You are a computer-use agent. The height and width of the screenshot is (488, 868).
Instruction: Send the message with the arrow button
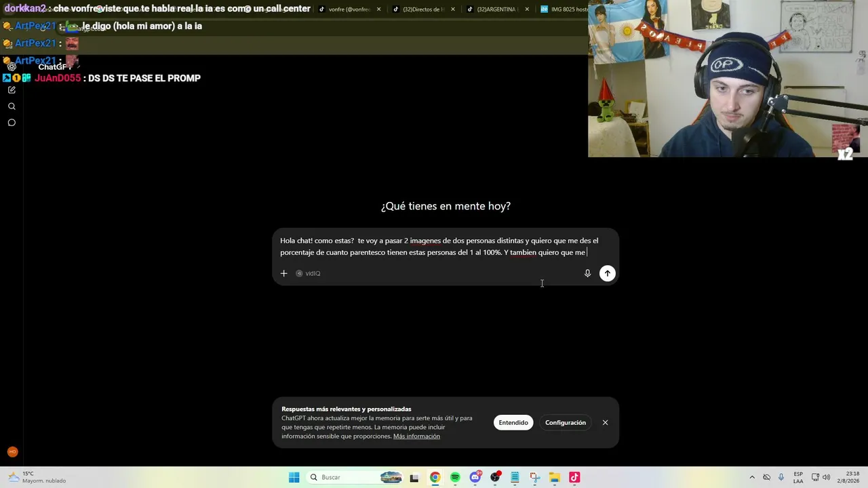tap(608, 273)
